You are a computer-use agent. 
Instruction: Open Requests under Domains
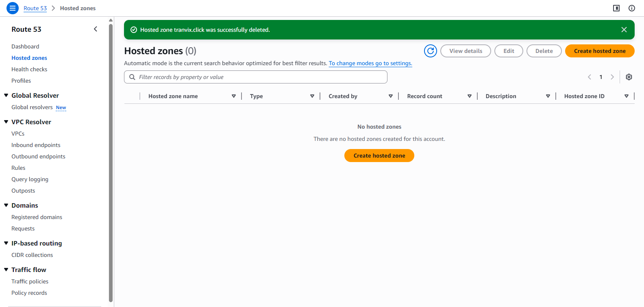[x=23, y=228]
